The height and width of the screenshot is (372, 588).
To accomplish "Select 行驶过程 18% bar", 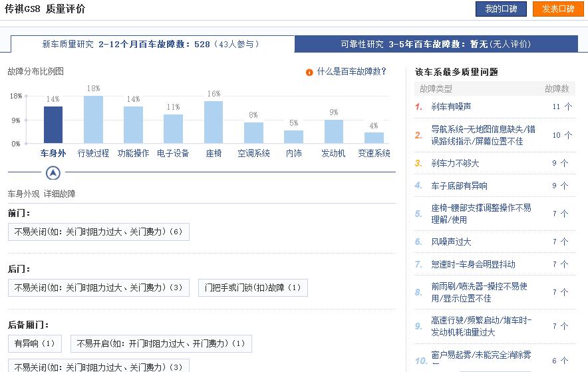I will pos(93,120).
